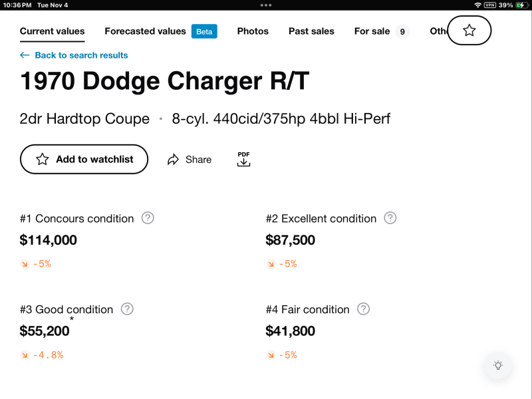The height and width of the screenshot is (399, 532).
Task: View the Past sales tab
Action: [311, 31]
